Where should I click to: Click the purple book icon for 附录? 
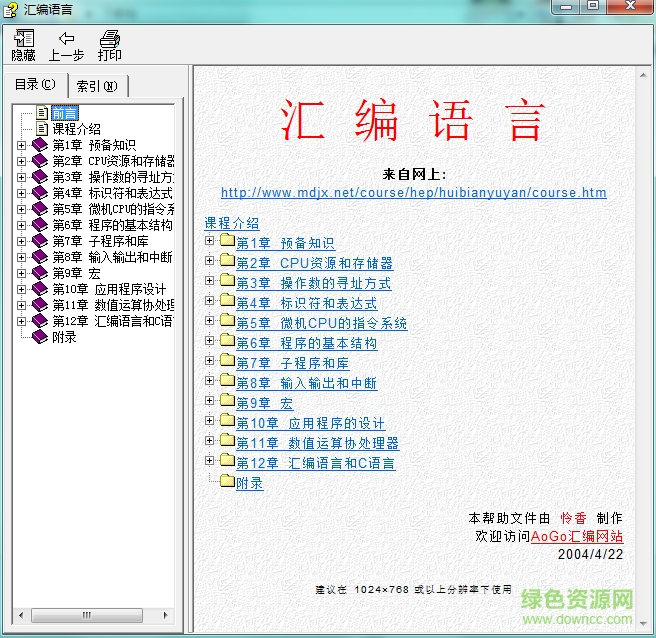[40, 337]
